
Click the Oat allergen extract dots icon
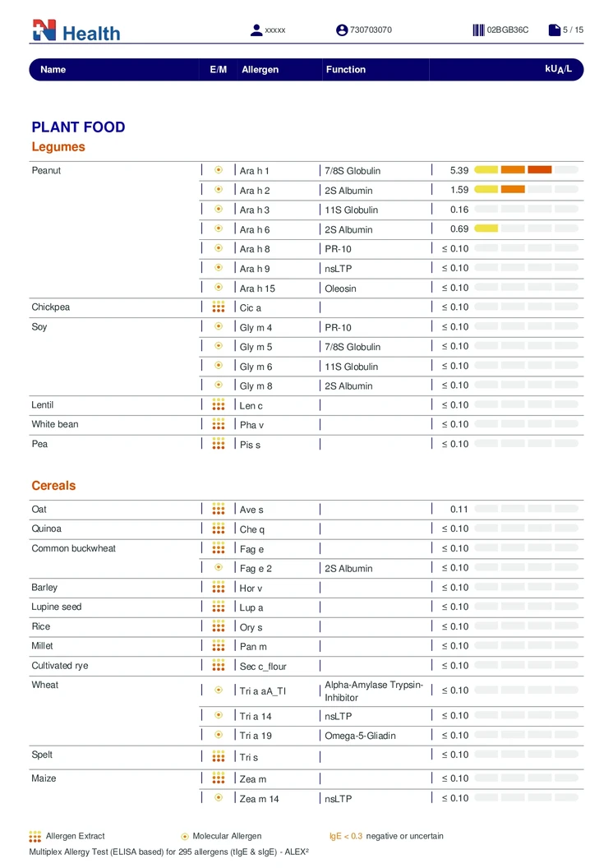pyautogui.click(x=219, y=510)
